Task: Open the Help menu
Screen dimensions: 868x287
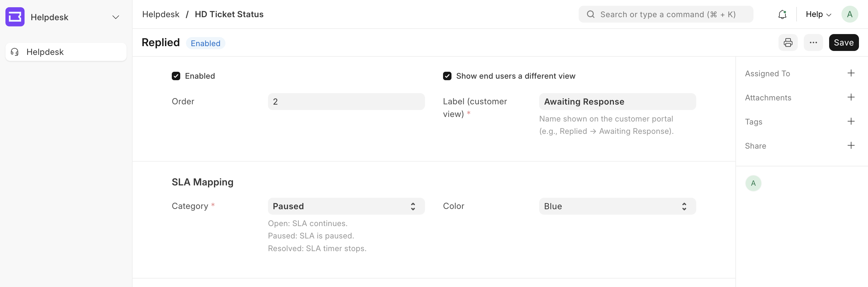Action: 818,14
